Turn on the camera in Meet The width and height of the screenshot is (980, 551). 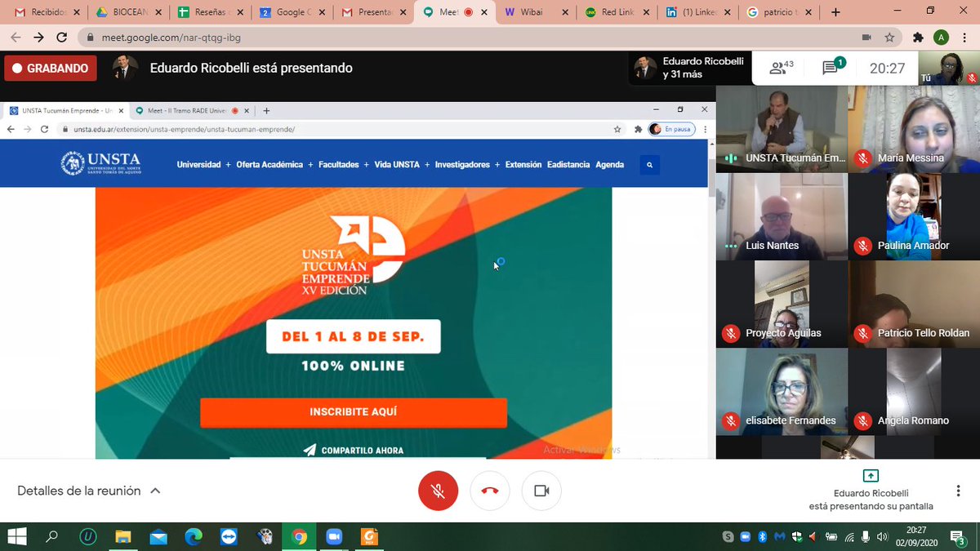(541, 491)
